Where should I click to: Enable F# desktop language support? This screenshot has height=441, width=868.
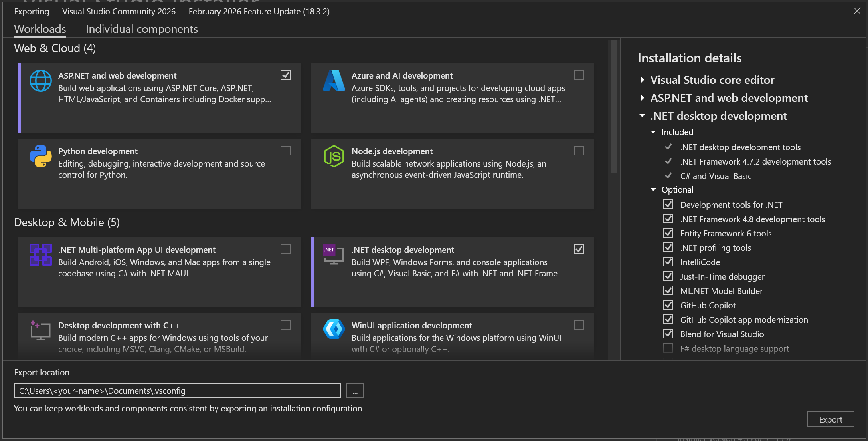(x=668, y=348)
